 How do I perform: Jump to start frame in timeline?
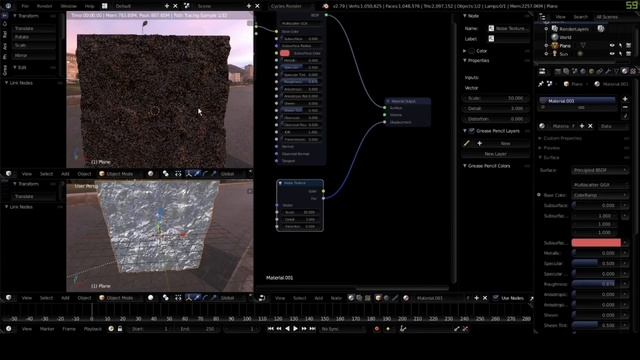point(270,329)
